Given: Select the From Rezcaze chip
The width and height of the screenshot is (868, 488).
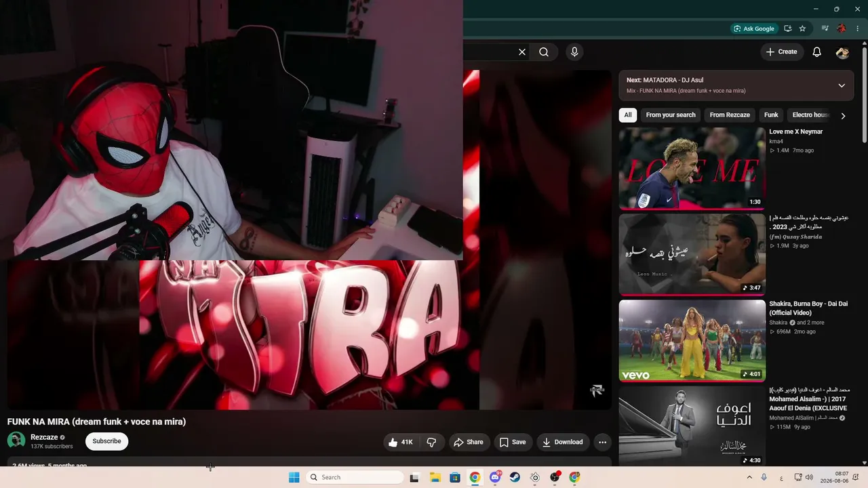Looking at the screenshot, I should pyautogui.click(x=730, y=115).
